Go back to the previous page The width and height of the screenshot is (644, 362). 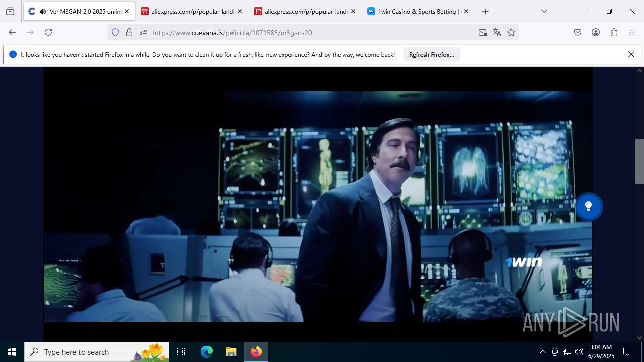tap(12, 32)
